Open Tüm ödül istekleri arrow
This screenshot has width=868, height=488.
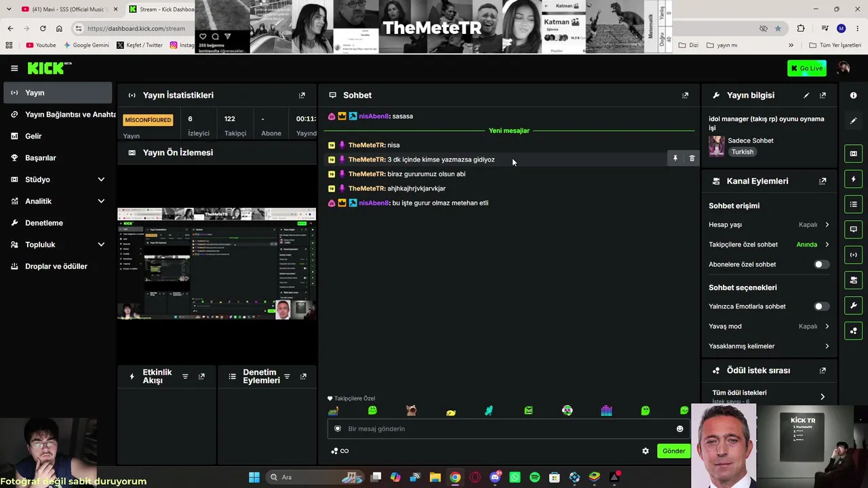click(x=823, y=396)
